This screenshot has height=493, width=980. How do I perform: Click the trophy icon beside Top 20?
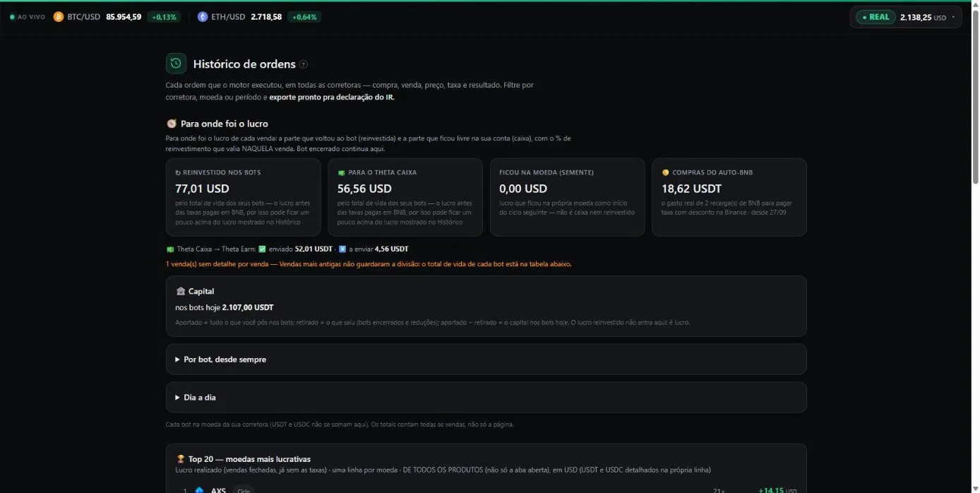180,459
